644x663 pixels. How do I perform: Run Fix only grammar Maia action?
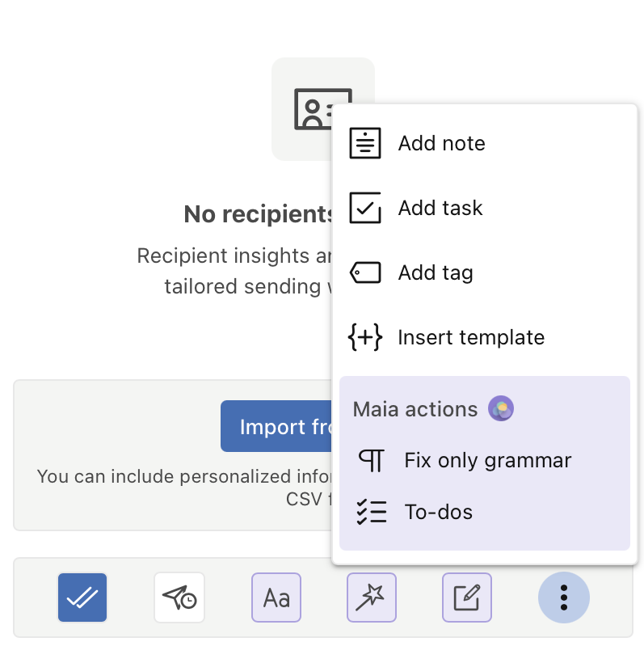point(485,460)
